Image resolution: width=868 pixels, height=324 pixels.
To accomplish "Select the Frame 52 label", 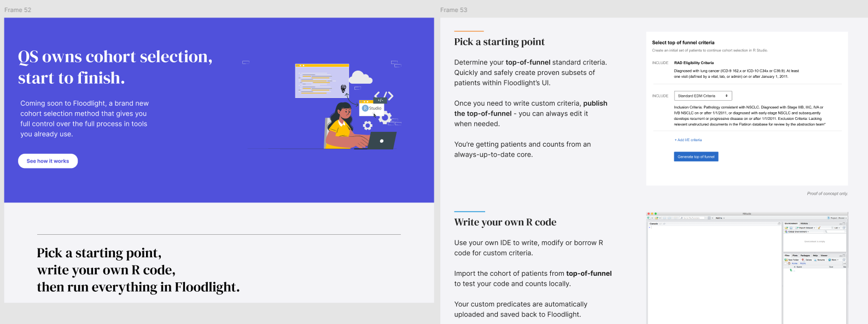I will pyautogui.click(x=18, y=10).
